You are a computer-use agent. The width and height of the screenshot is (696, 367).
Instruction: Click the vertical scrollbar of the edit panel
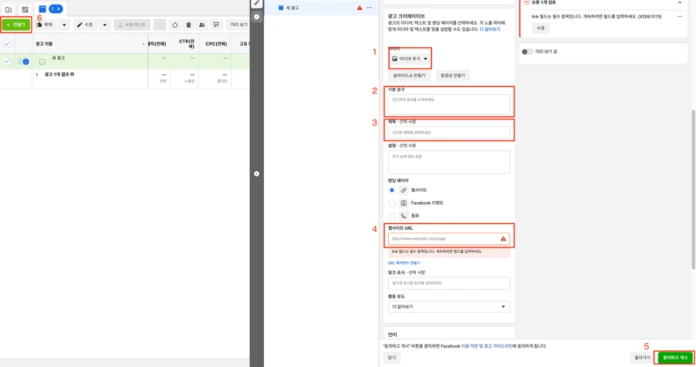click(693, 189)
